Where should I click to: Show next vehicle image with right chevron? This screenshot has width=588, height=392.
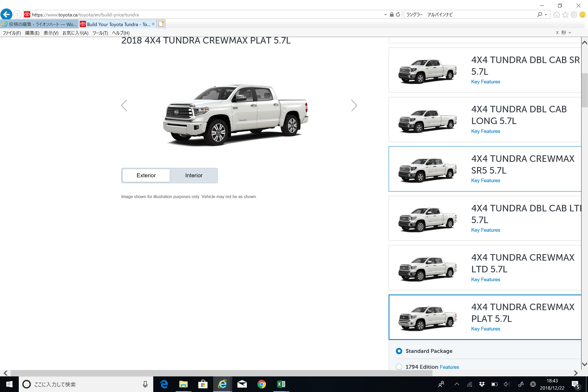coord(354,106)
